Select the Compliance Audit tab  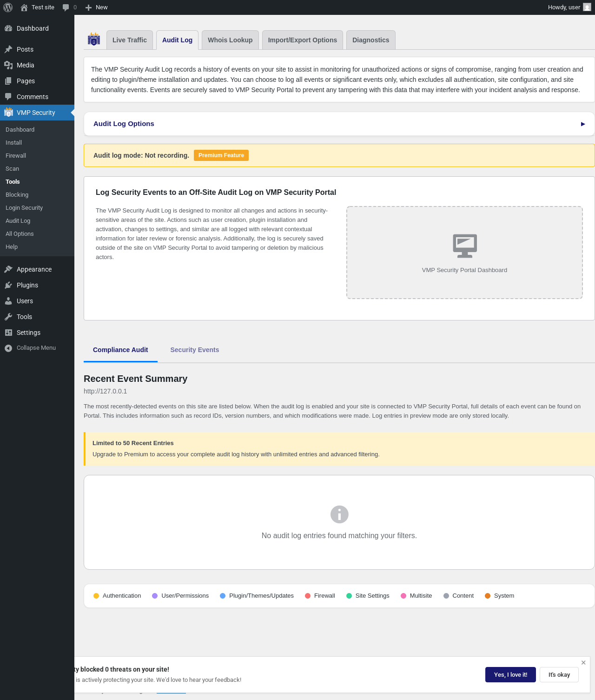pyautogui.click(x=120, y=350)
